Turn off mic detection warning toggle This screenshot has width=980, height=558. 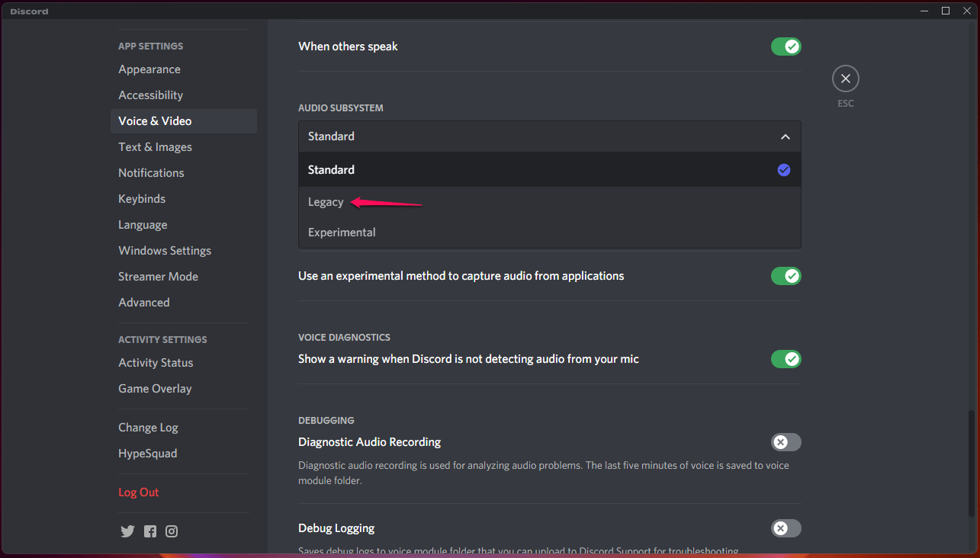click(x=786, y=359)
